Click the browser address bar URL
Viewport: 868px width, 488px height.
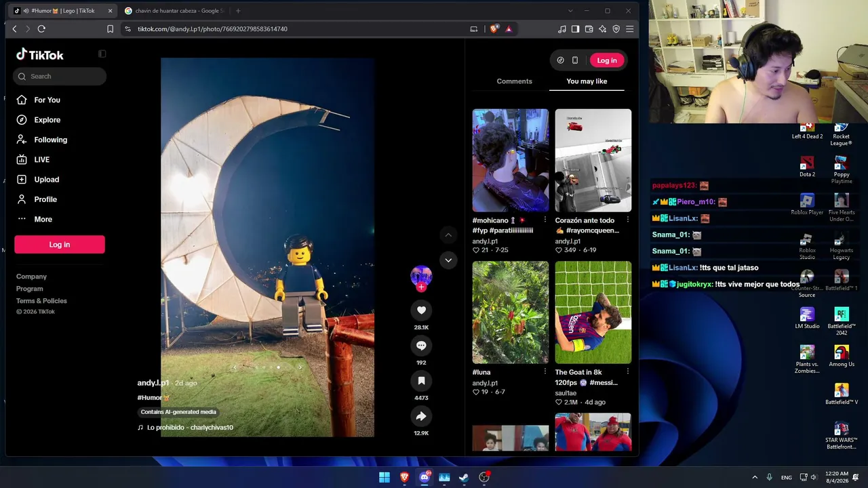(212, 29)
